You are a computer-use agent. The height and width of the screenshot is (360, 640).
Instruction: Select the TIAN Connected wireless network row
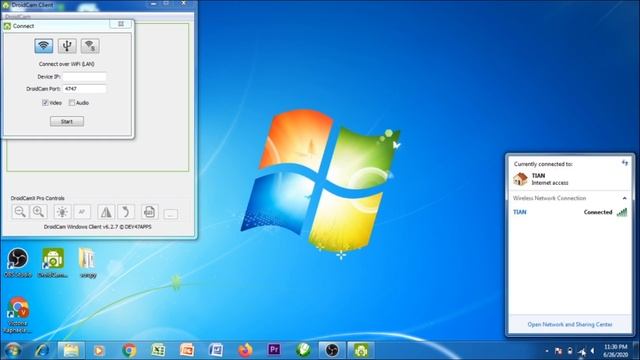(x=570, y=212)
